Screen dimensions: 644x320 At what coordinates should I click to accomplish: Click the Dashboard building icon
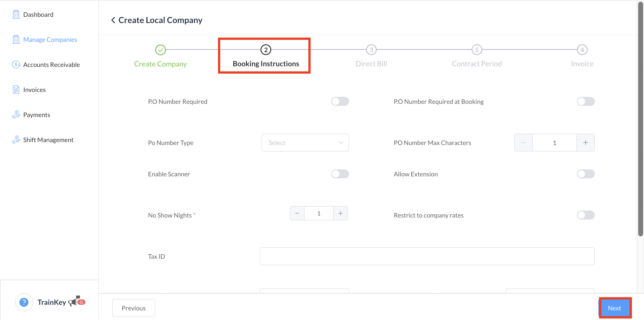click(x=16, y=15)
